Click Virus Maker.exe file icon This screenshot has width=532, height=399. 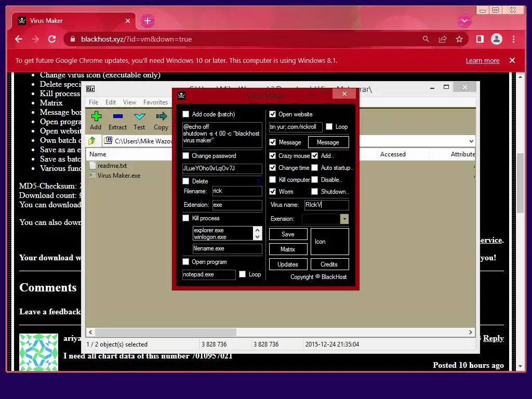coord(91,176)
